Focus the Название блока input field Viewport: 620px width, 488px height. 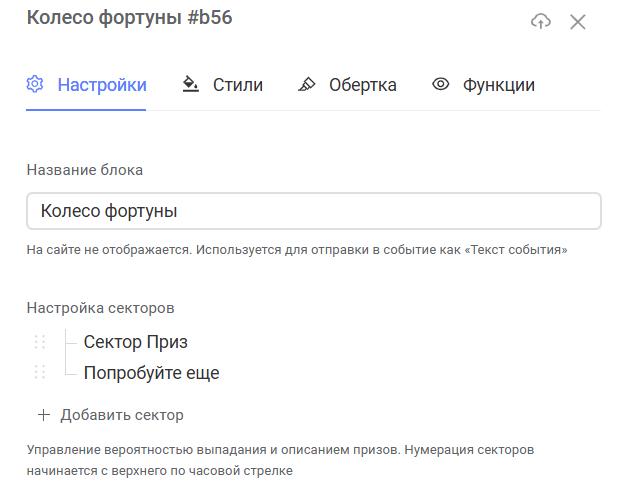click(314, 211)
